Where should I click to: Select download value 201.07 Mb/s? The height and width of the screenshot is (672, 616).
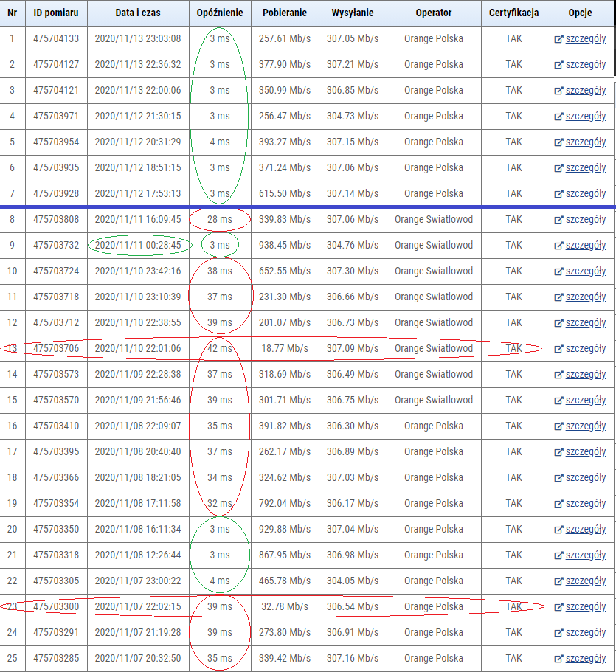point(285,322)
